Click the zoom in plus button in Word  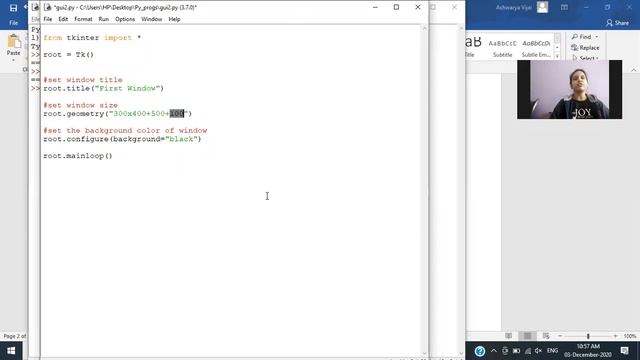615,336
